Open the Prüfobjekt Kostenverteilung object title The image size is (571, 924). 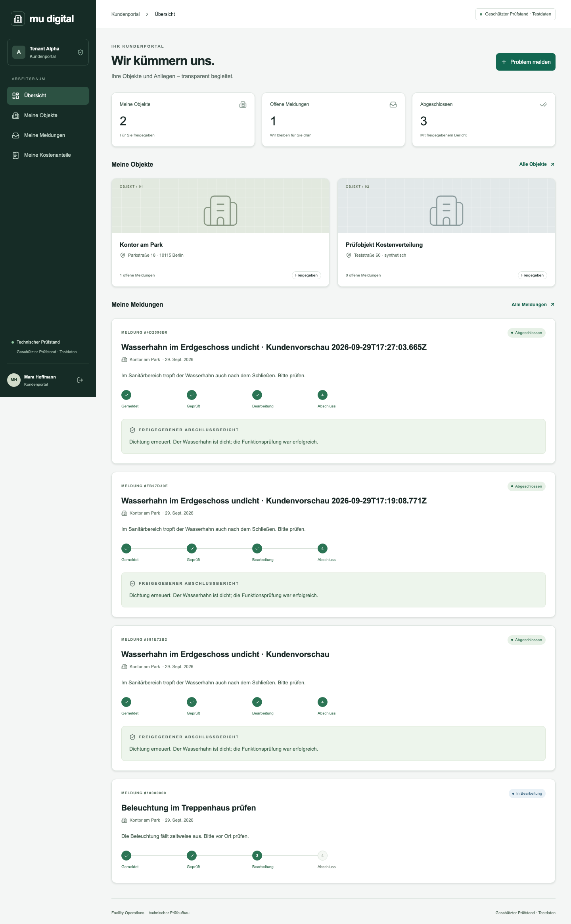click(x=384, y=245)
